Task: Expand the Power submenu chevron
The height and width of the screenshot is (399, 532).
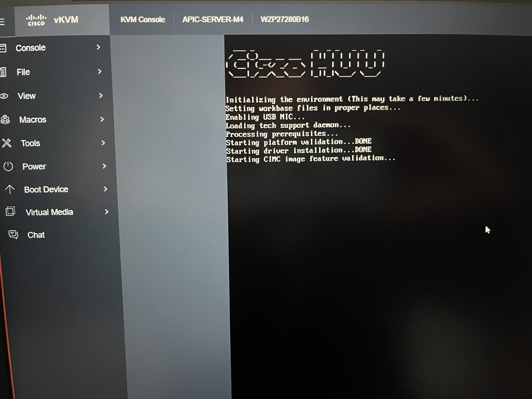Action: pyautogui.click(x=104, y=166)
